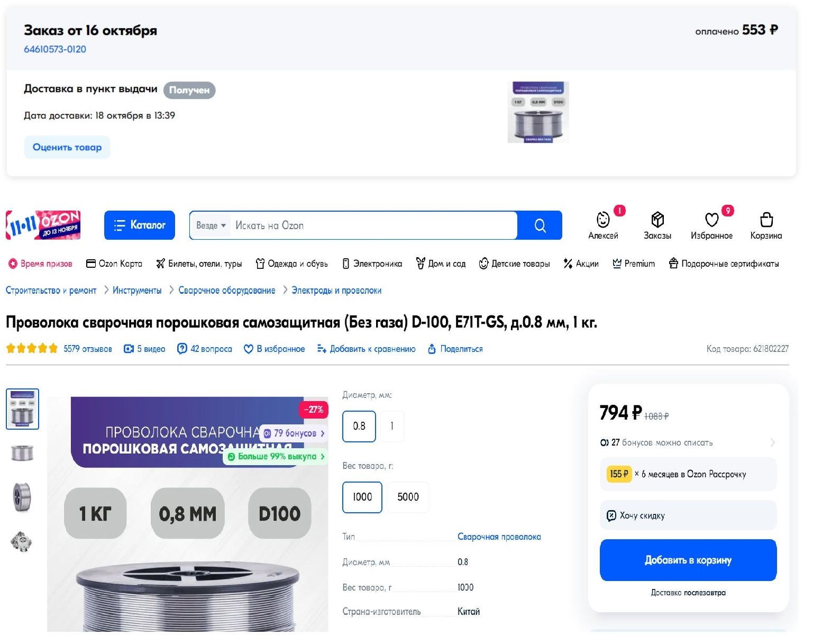813x644 pixels.
Task: Click the magnifier search button
Action: tap(540, 225)
